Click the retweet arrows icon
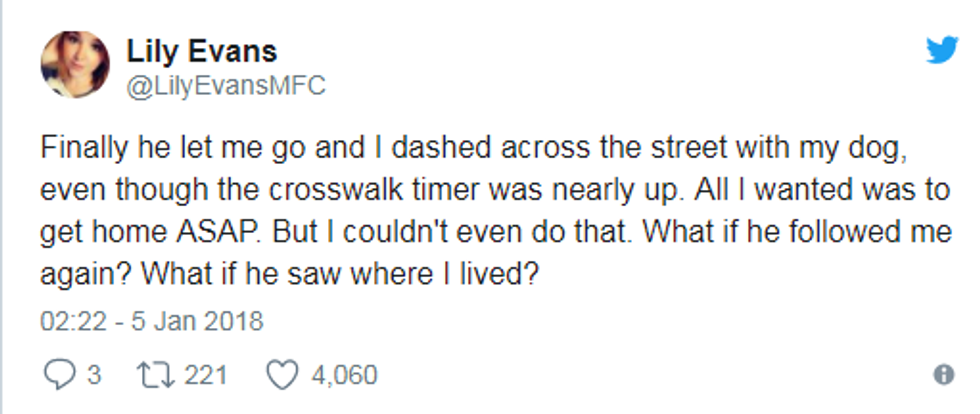This screenshot has width=980, height=414. click(156, 375)
